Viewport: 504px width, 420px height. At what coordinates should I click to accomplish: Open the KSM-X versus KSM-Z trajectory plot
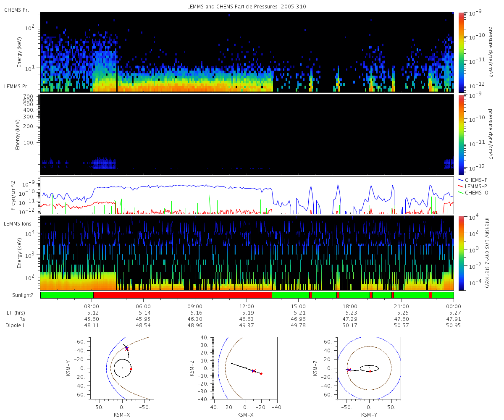tap(246, 368)
